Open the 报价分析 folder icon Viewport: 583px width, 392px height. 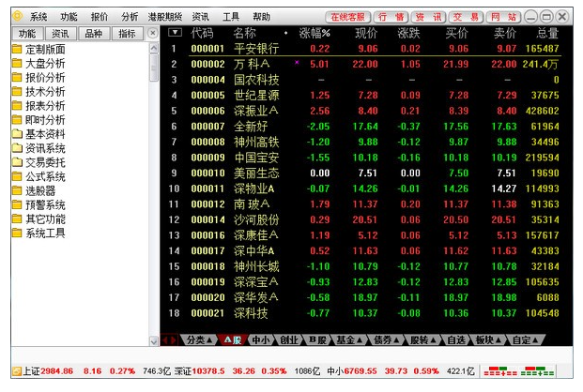[17, 77]
